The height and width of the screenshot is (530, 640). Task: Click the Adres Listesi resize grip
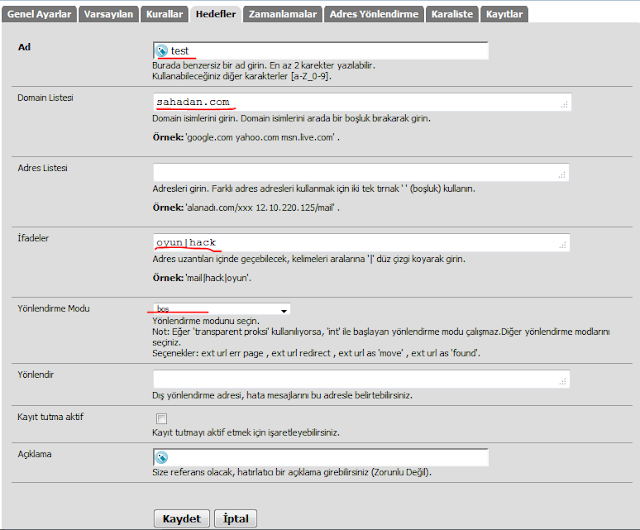pos(562,175)
